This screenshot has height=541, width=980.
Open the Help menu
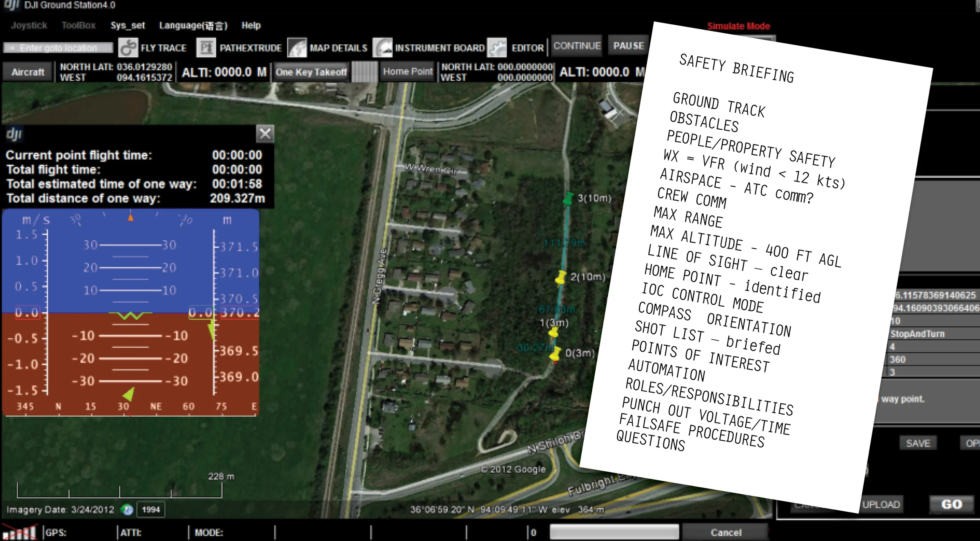click(x=251, y=26)
